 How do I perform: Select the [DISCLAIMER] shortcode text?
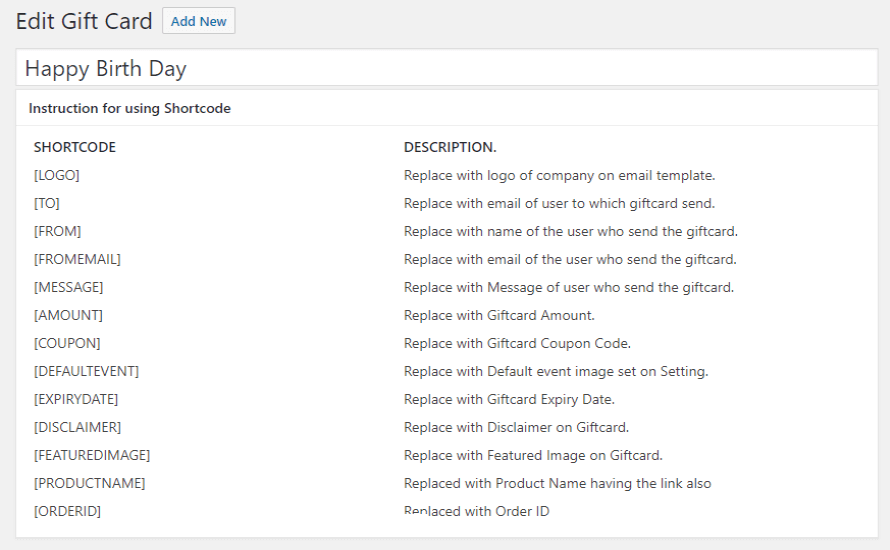click(x=77, y=427)
